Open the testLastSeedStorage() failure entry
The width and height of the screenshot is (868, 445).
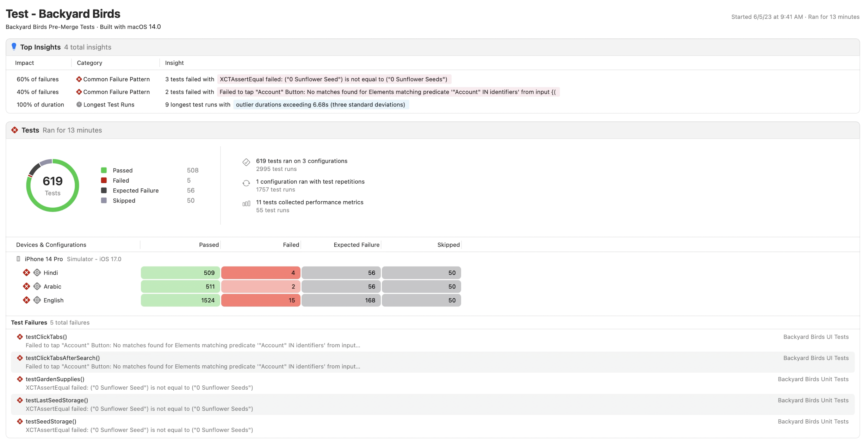tap(433, 404)
